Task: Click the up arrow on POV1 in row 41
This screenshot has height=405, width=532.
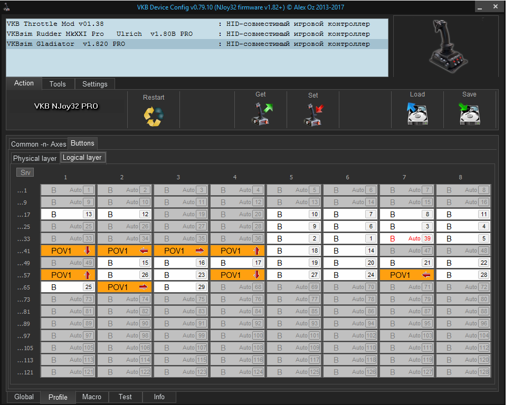Action: click(x=256, y=251)
